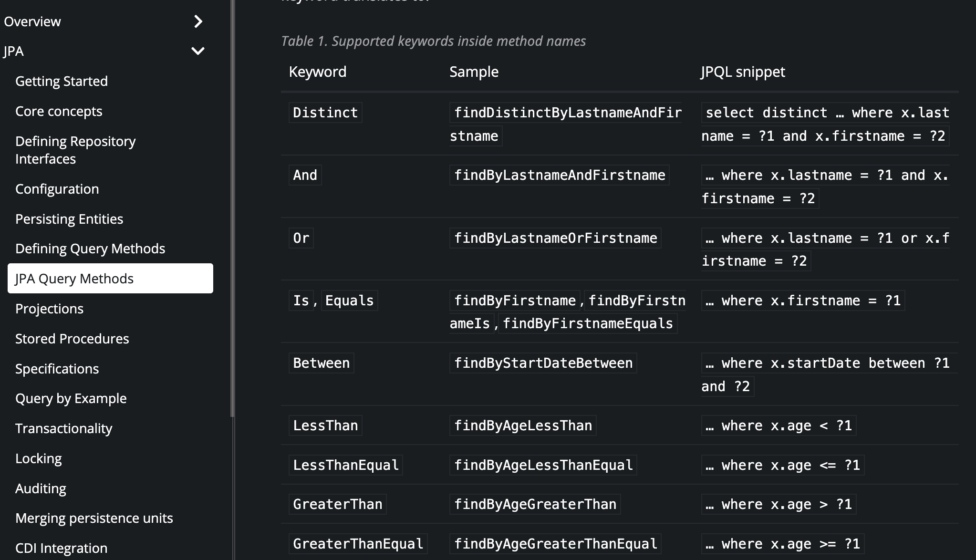This screenshot has width=976, height=560.
Task: Open the Projections page
Action: 49,309
